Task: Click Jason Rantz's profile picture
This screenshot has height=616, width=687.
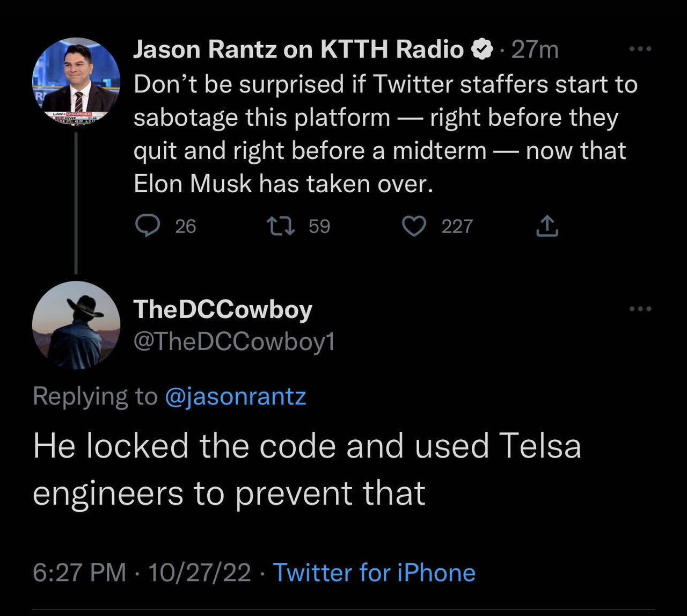Action: point(75,79)
